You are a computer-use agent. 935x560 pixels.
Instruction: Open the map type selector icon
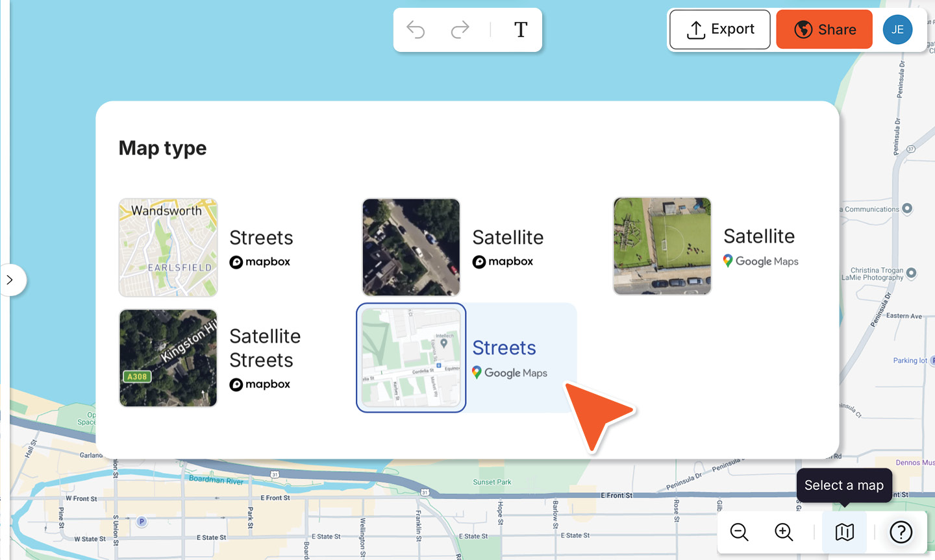point(844,532)
